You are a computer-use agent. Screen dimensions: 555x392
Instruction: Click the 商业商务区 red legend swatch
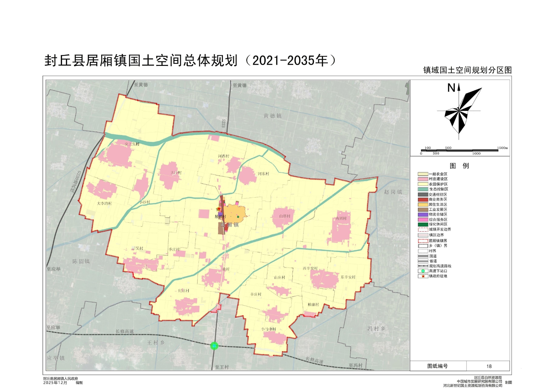point(423,199)
